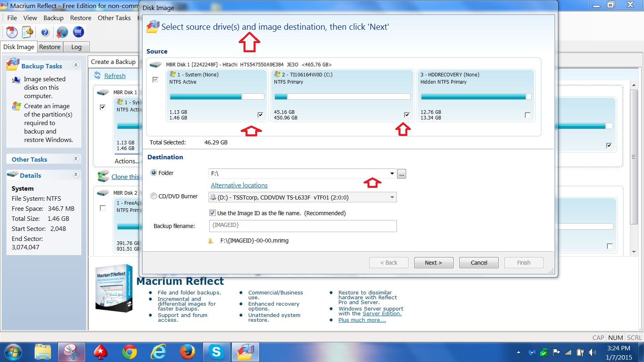Open the Backup menu
The height and width of the screenshot is (362, 644).
point(54,18)
